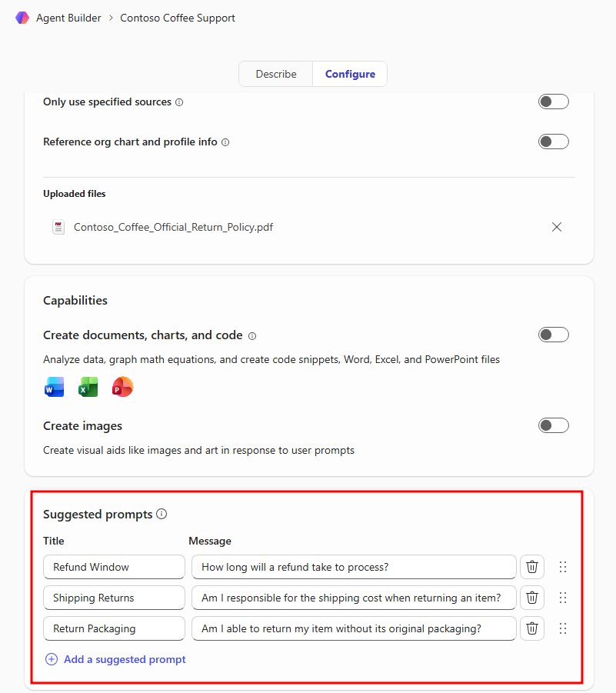Click the PowerPoint icon under Capabilities
This screenshot has width=616, height=693.
[122, 387]
